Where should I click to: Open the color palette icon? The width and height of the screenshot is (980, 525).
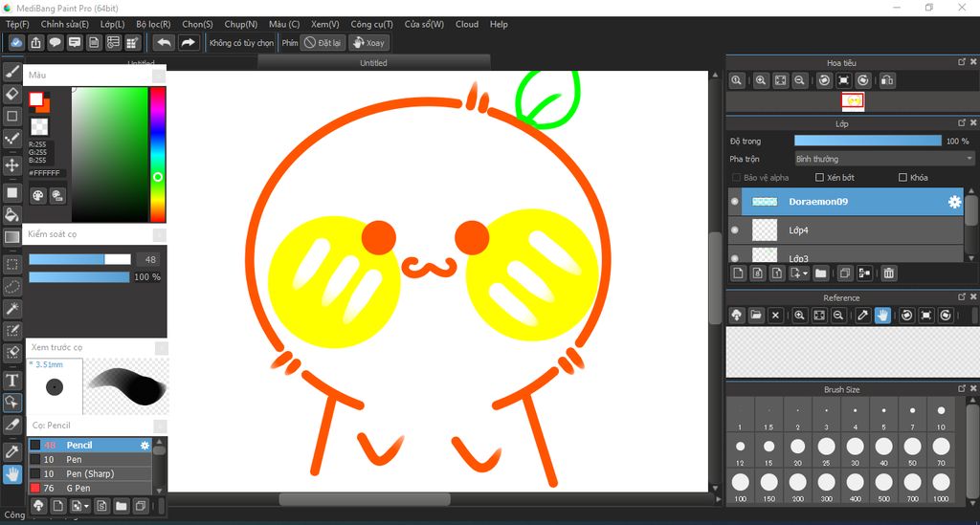tap(38, 195)
